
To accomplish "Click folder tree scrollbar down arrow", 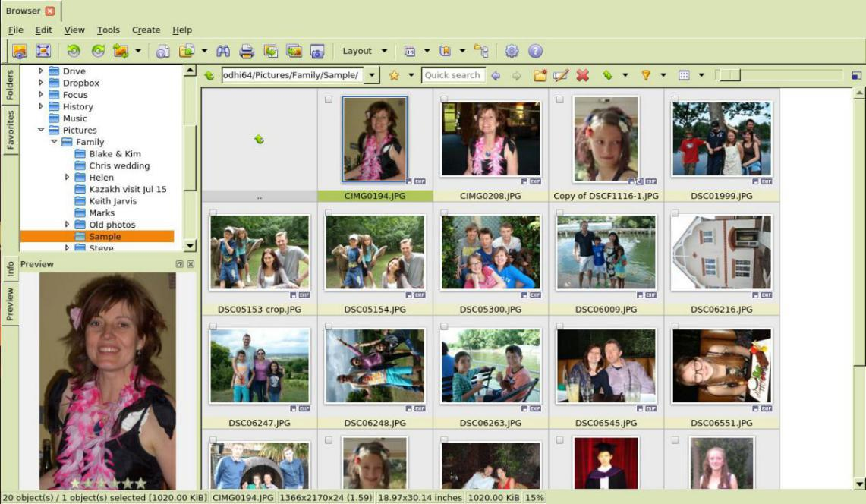I will coord(190,245).
